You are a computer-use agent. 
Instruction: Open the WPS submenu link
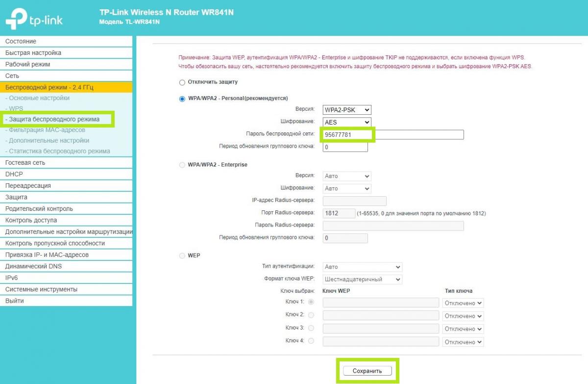tap(16, 109)
